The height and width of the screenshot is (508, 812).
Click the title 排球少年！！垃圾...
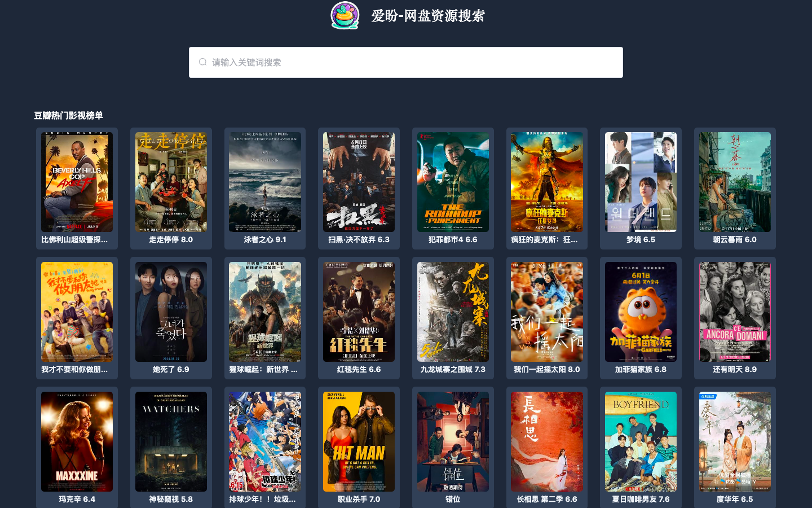click(x=262, y=499)
